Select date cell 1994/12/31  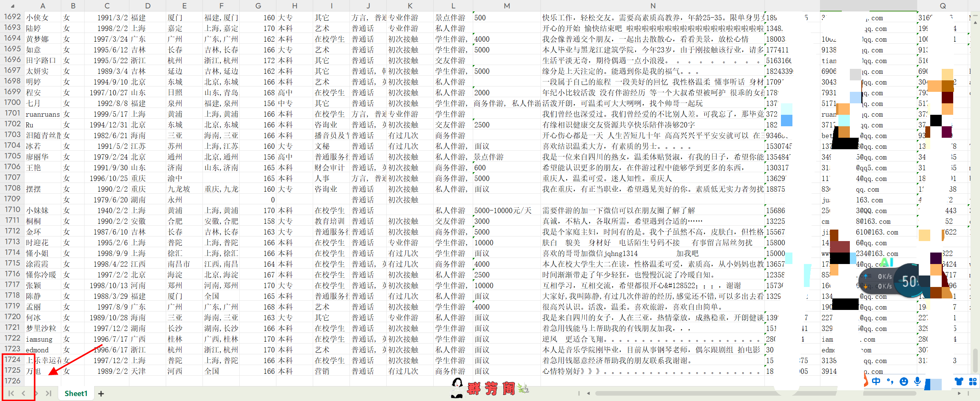point(107,125)
